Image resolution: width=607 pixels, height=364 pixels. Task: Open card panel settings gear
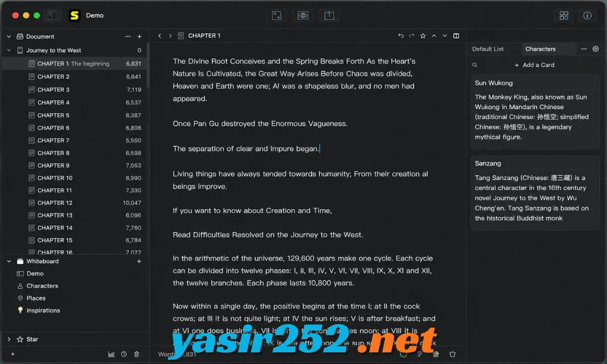coord(596,49)
